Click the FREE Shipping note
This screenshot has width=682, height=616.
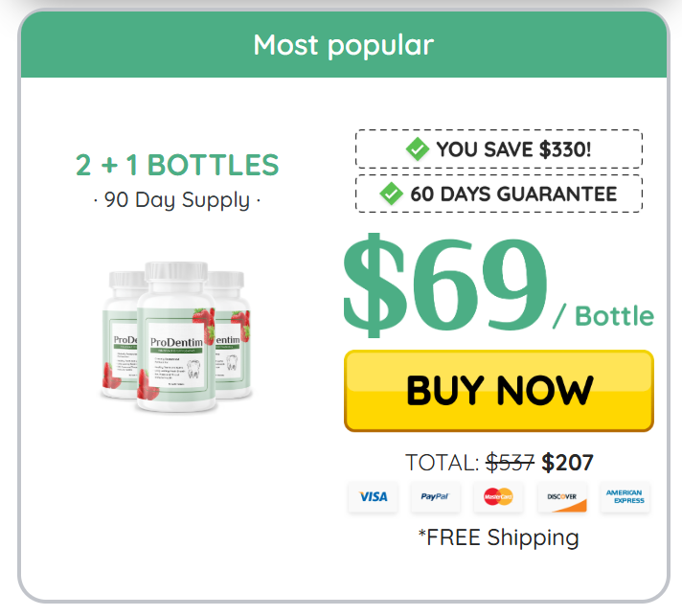pos(498,537)
